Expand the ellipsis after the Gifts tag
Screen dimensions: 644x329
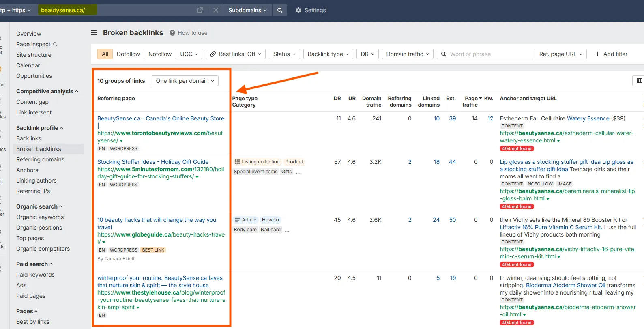298,172
